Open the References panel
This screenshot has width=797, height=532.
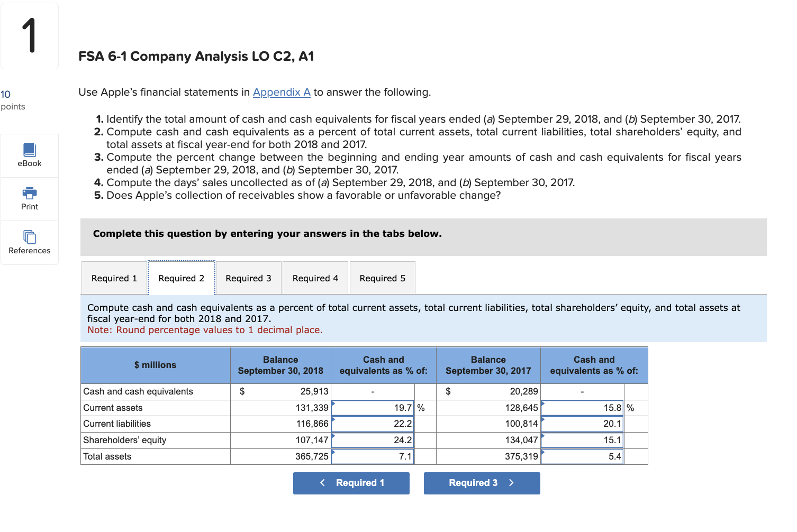29,243
